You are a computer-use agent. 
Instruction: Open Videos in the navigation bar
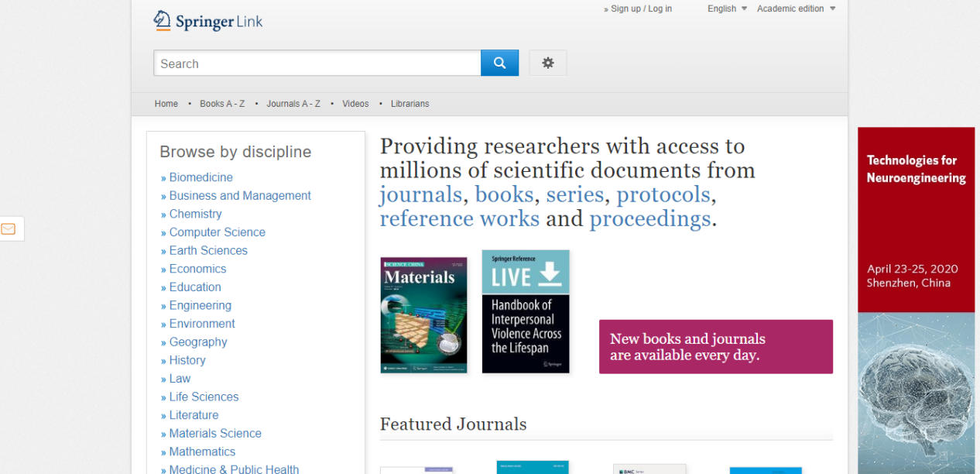[355, 104]
